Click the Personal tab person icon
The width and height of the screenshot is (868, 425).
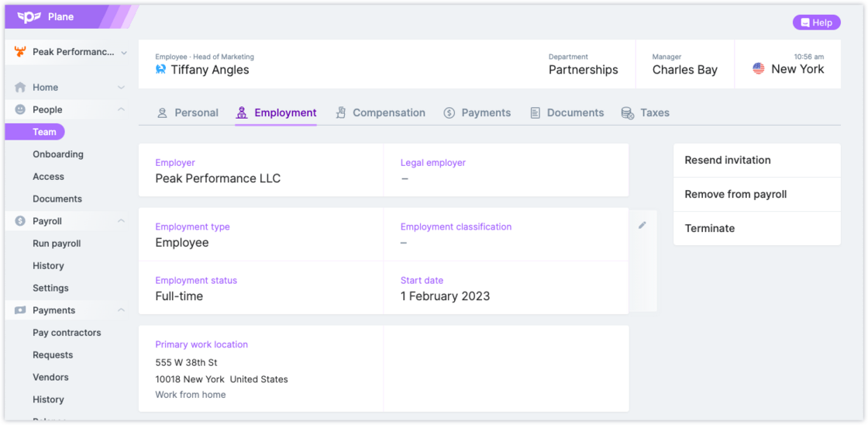tap(162, 113)
